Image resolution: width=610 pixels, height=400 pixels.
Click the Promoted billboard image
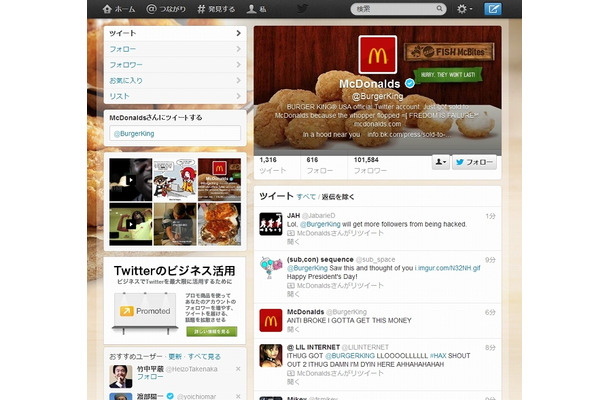coord(145,312)
